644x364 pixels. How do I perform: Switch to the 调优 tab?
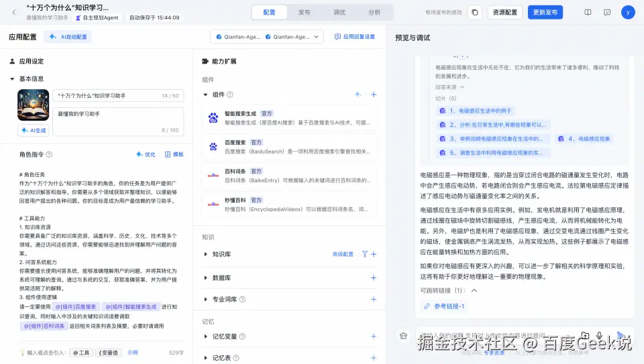[x=339, y=12]
